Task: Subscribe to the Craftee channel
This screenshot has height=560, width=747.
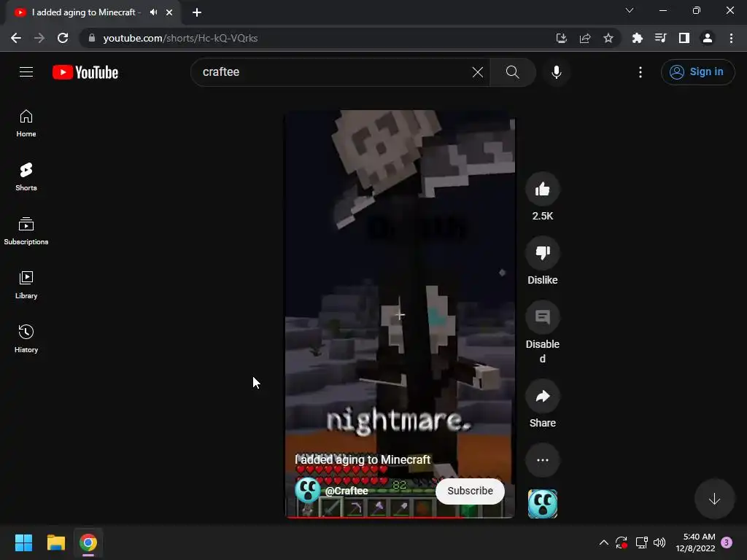Action: coord(470,491)
